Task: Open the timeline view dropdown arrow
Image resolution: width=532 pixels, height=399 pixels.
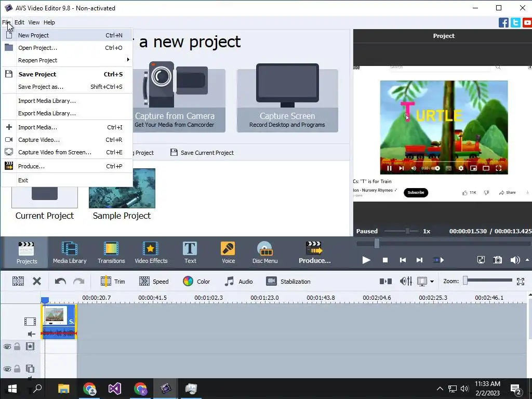Action: [x=432, y=281]
